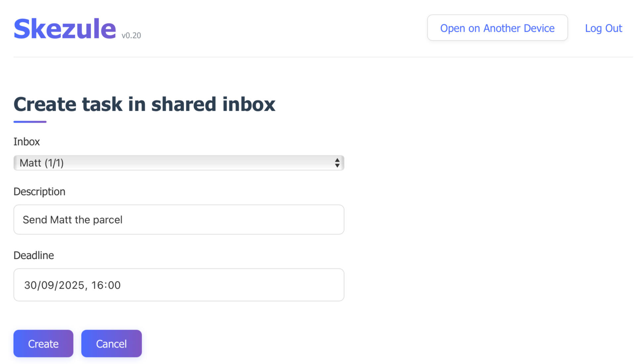
Task: Click the Create task in shared inbox heading
Action: tap(144, 104)
